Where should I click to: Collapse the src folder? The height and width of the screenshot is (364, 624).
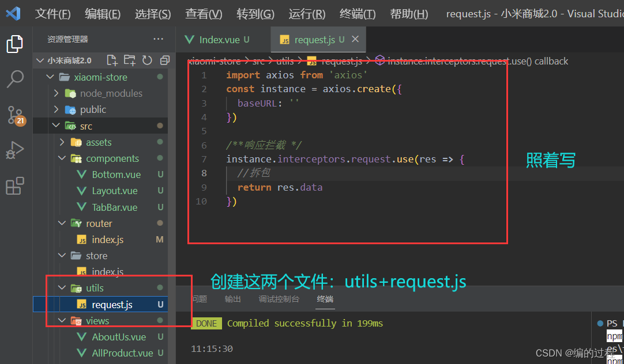pos(55,126)
